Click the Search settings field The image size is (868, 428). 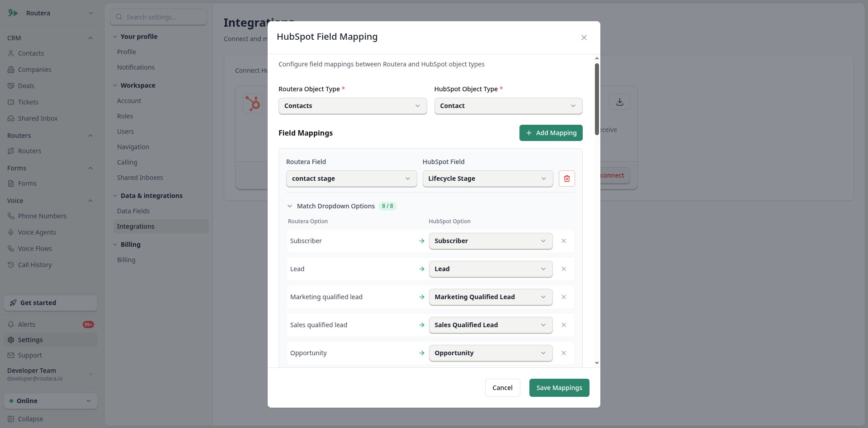pyautogui.click(x=158, y=17)
